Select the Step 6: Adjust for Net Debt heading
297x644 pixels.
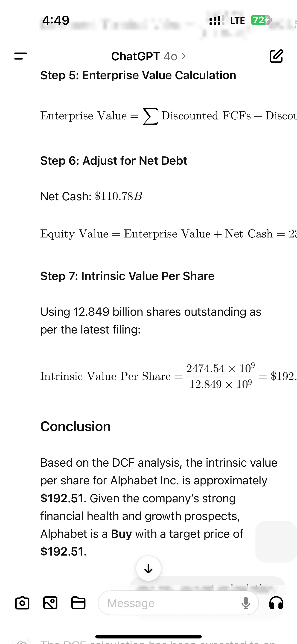[x=114, y=161]
